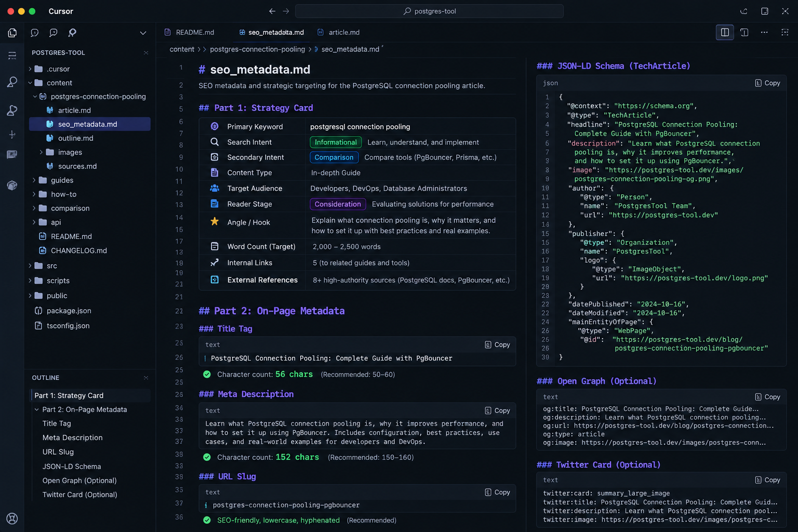Screen dimensions: 798x532
Task: Open the Search magnifier in activity bar
Action: [12, 82]
